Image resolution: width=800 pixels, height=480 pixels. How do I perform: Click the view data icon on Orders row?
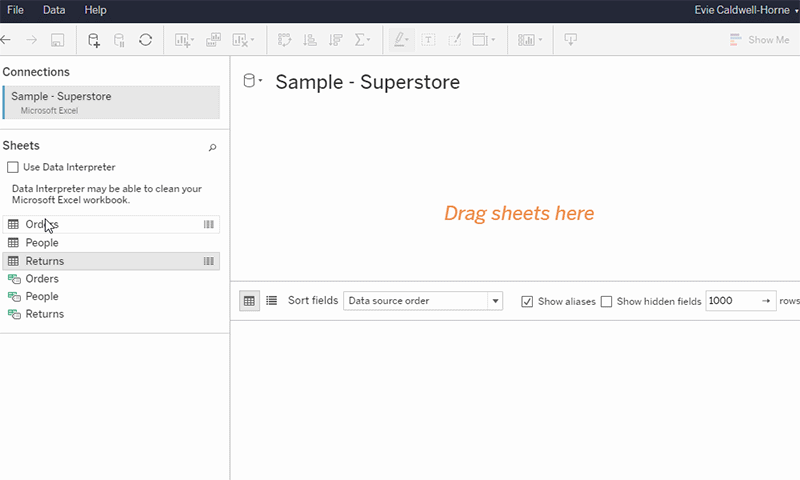(x=209, y=224)
